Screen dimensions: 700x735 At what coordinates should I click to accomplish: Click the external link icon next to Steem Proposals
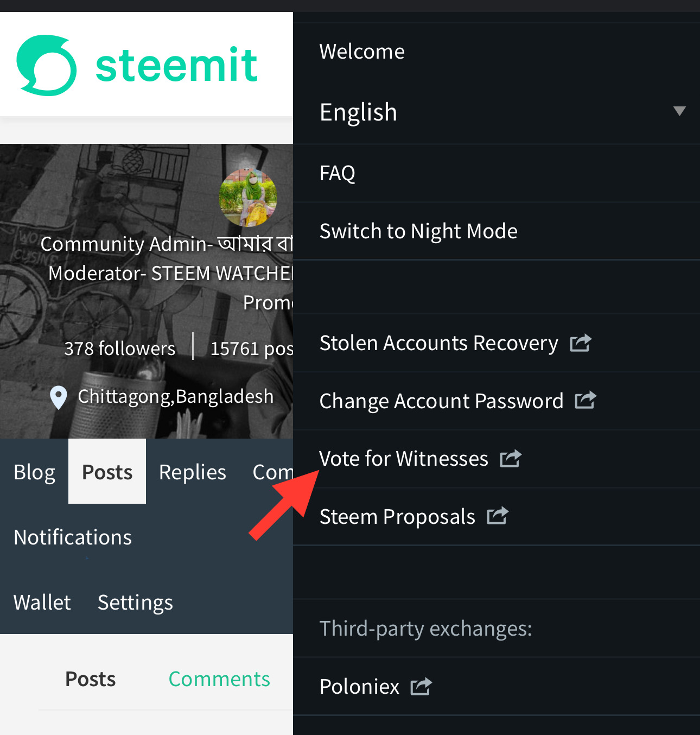497,516
